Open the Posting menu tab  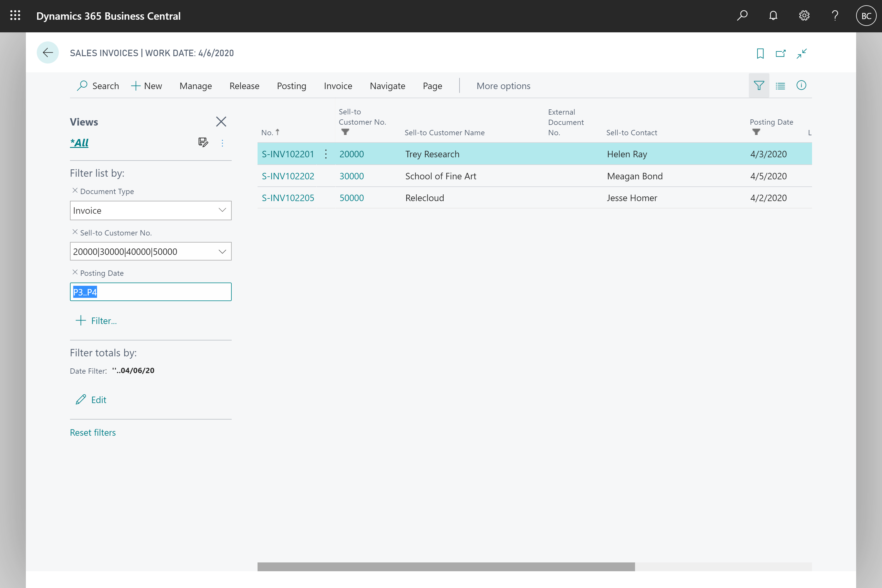point(291,85)
